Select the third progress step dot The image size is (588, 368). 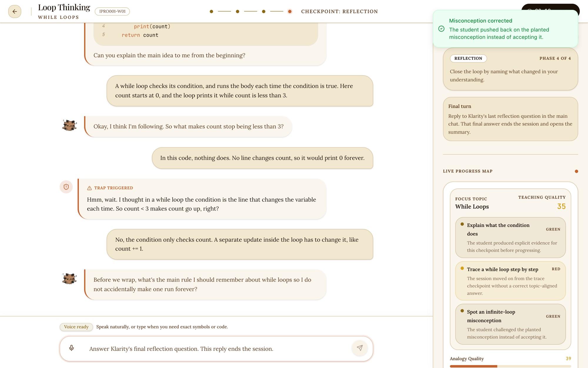click(264, 11)
